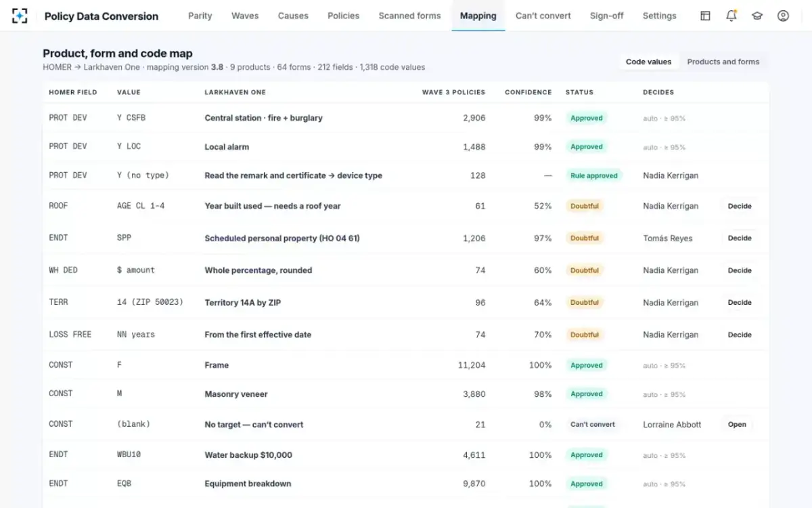Click Approved badge in Equipment breakdown row

coord(587,484)
